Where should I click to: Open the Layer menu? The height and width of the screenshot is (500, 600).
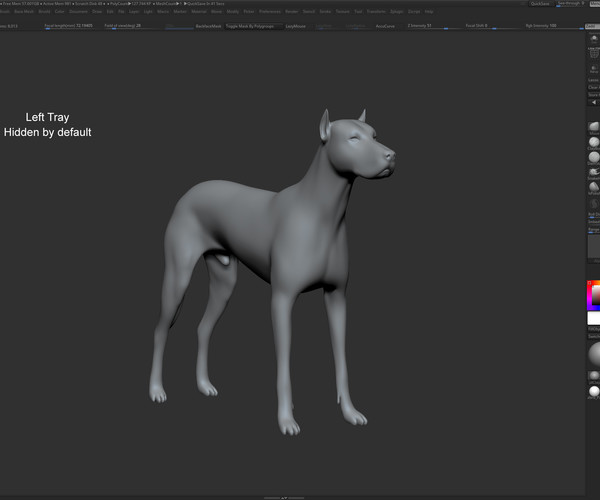click(134, 11)
